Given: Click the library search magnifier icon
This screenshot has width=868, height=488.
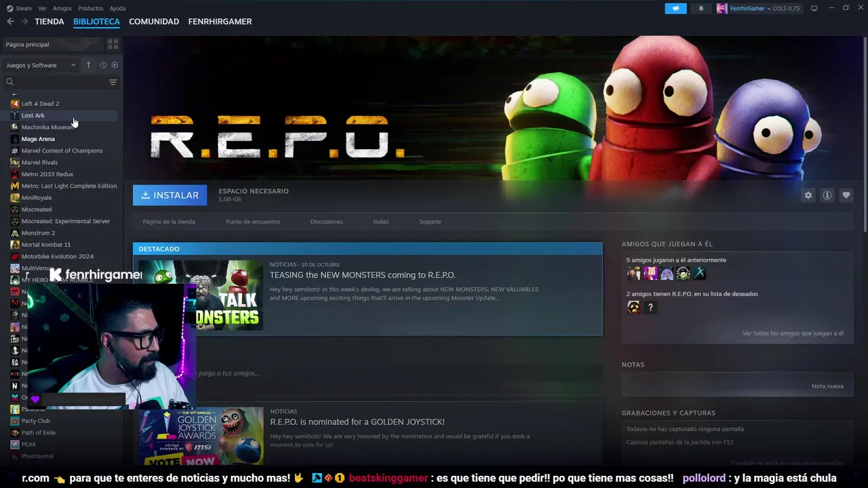Looking at the screenshot, I should (x=9, y=82).
